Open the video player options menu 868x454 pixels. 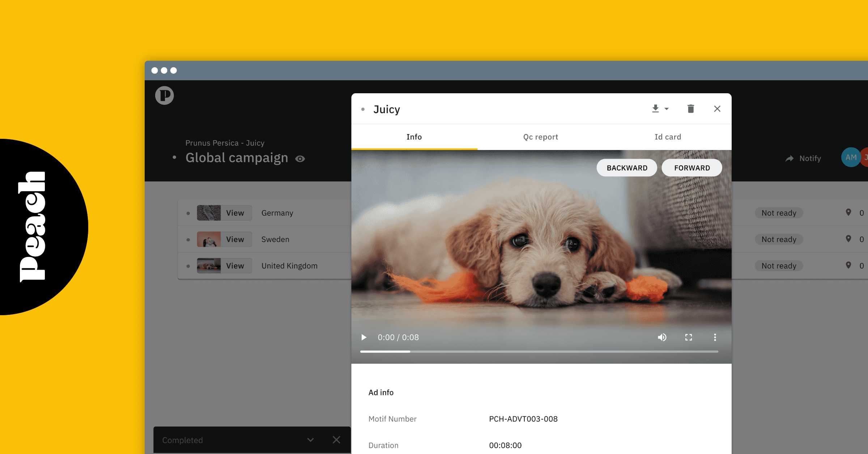coord(715,337)
